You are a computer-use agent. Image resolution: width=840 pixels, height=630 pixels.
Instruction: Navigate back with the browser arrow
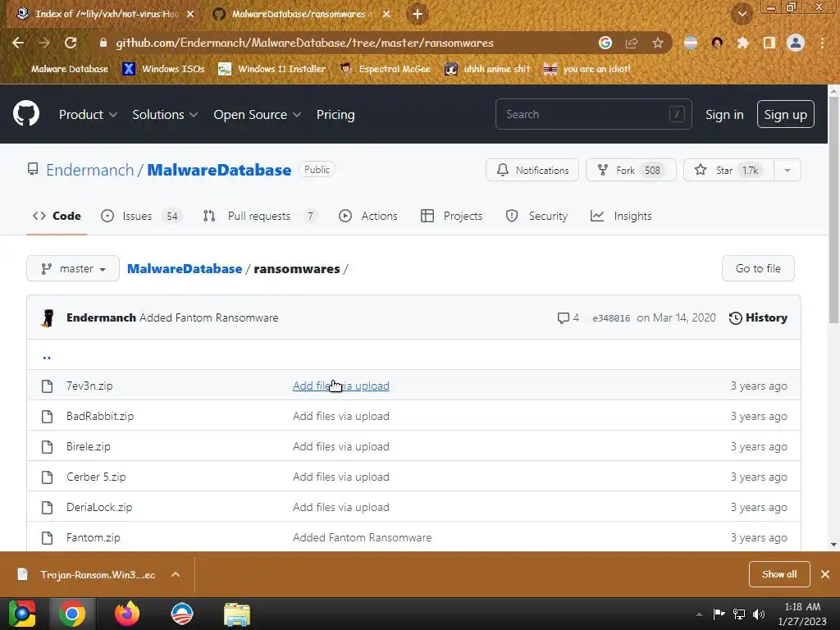click(x=18, y=43)
